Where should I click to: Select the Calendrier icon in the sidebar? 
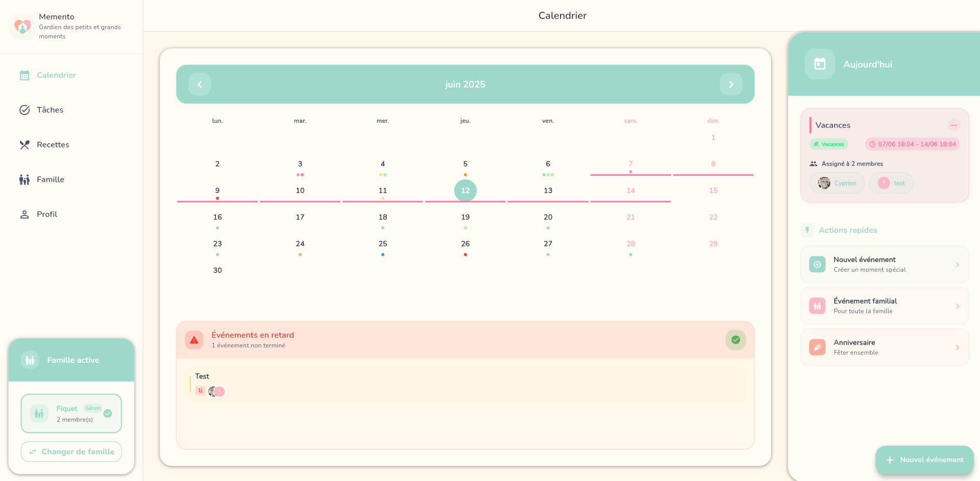[x=24, y=75]
